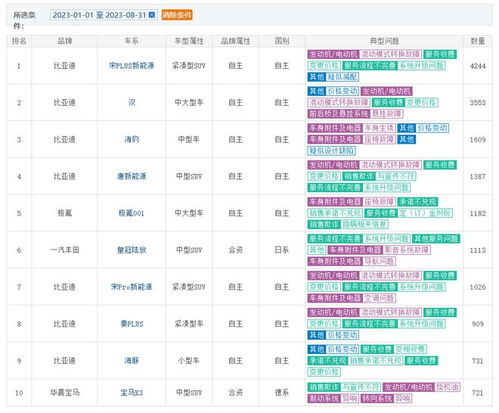Open the 海豹 series link
499x413 pixels.
click(132, 139)
